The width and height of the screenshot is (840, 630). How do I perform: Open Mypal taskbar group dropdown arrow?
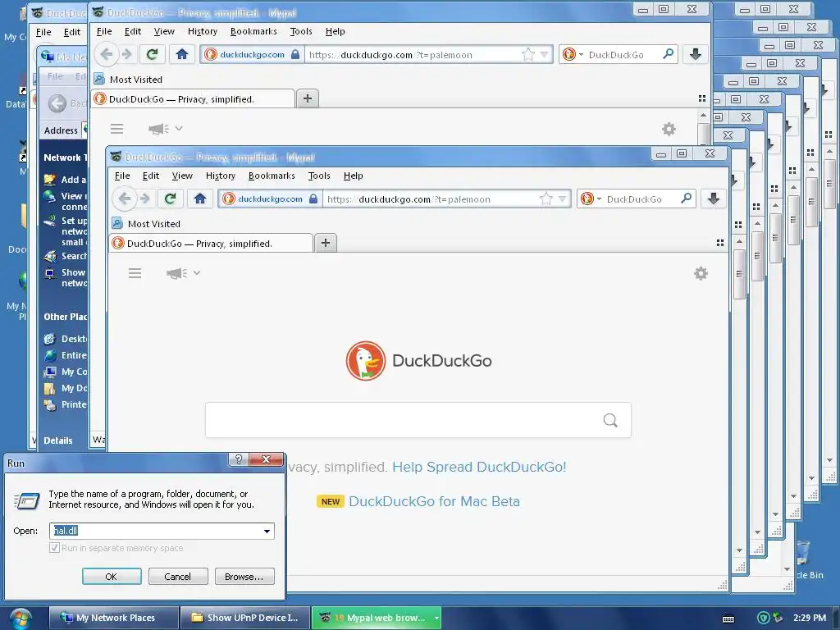click(436, 619)
